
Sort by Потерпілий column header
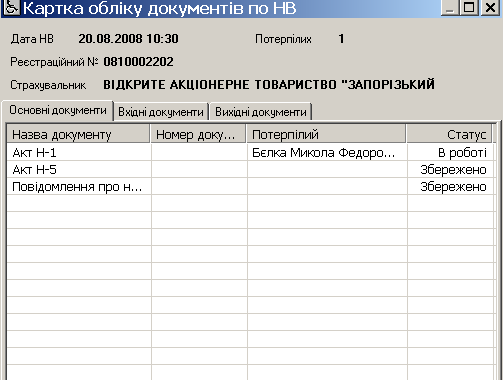click(326, 134)
